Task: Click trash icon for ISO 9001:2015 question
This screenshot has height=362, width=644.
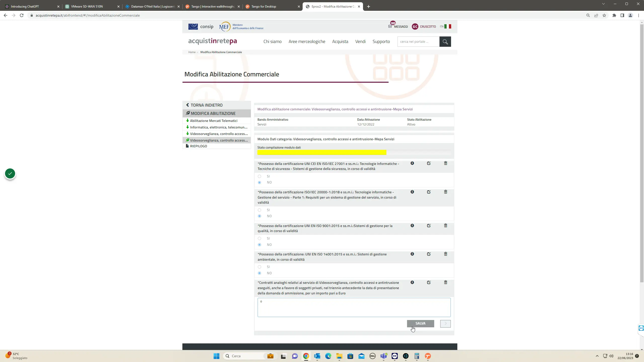Action: [446, 225]
